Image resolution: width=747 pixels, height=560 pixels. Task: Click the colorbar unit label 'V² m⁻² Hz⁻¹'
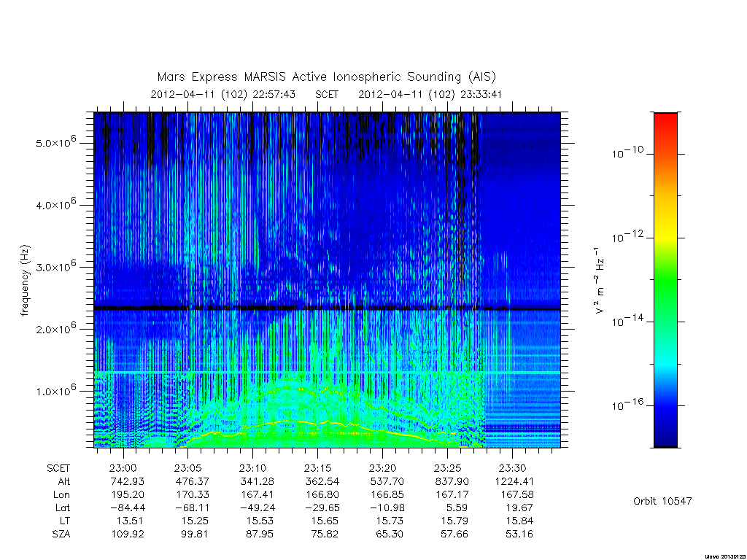pos(600,280)
